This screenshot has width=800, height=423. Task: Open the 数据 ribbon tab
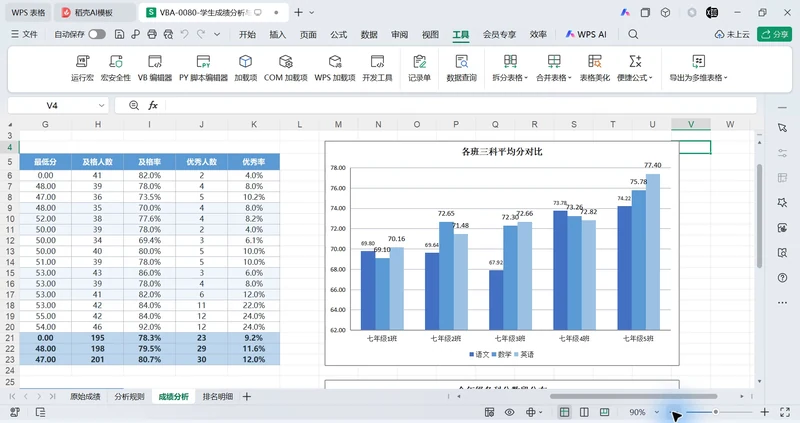369,34
